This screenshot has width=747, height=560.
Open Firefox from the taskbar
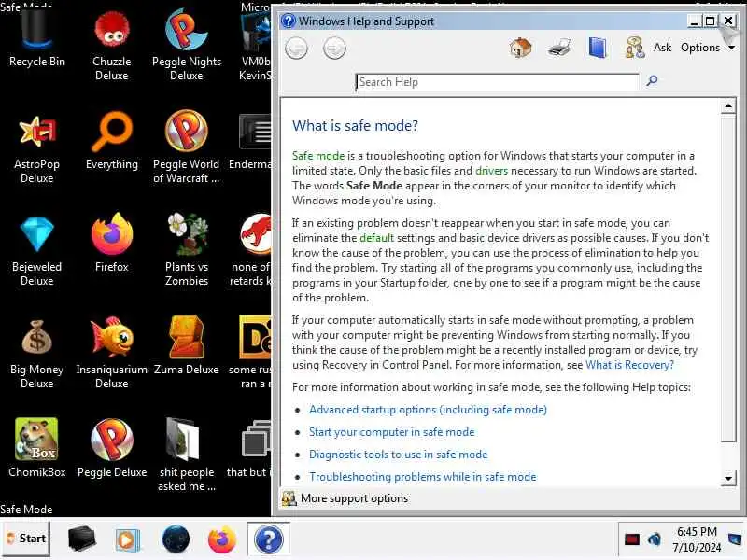(222, 539)
